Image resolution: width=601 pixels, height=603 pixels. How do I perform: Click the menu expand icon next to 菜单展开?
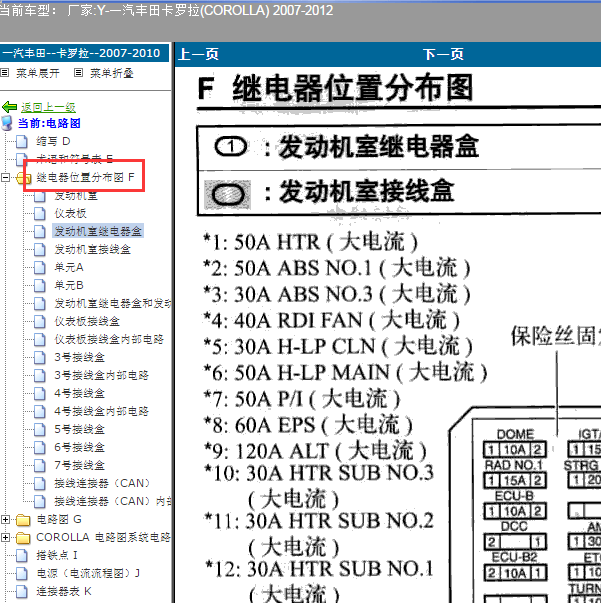(5, 72)
